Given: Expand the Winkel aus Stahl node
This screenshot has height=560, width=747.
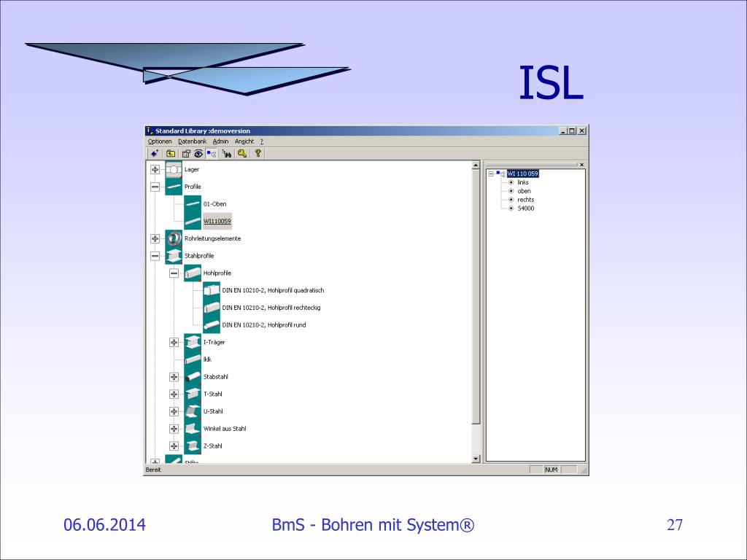Looking at the screenshot, I should pos(174,429).
